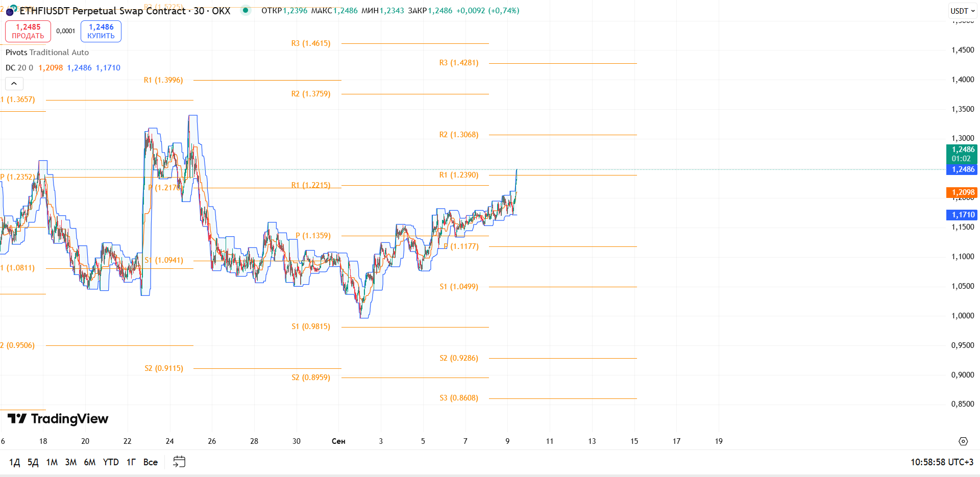The width and height of the screenshot is (980, 477).
Task: Click the blue КУПИТЬ buy button
Action: [101, 31]
